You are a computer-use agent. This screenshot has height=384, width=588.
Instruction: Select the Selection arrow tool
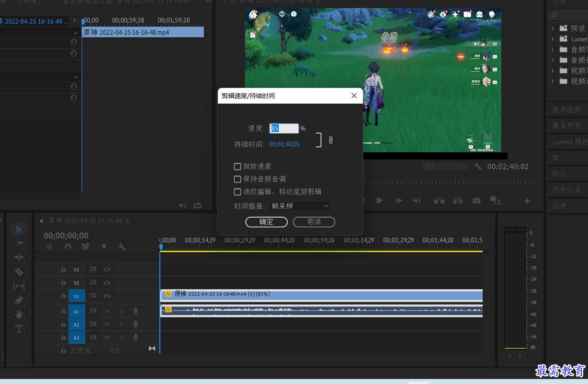coord(19,229)
